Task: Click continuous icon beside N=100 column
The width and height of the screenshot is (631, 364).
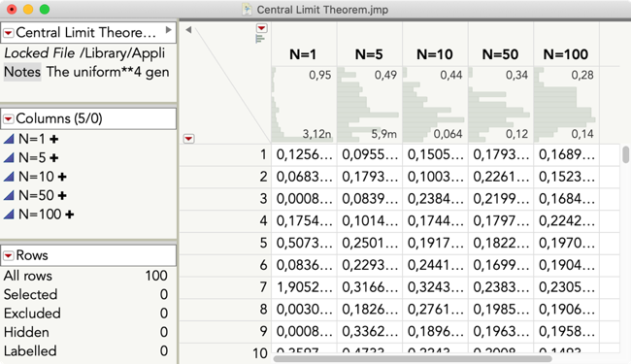Action: [x=9, y=214]
